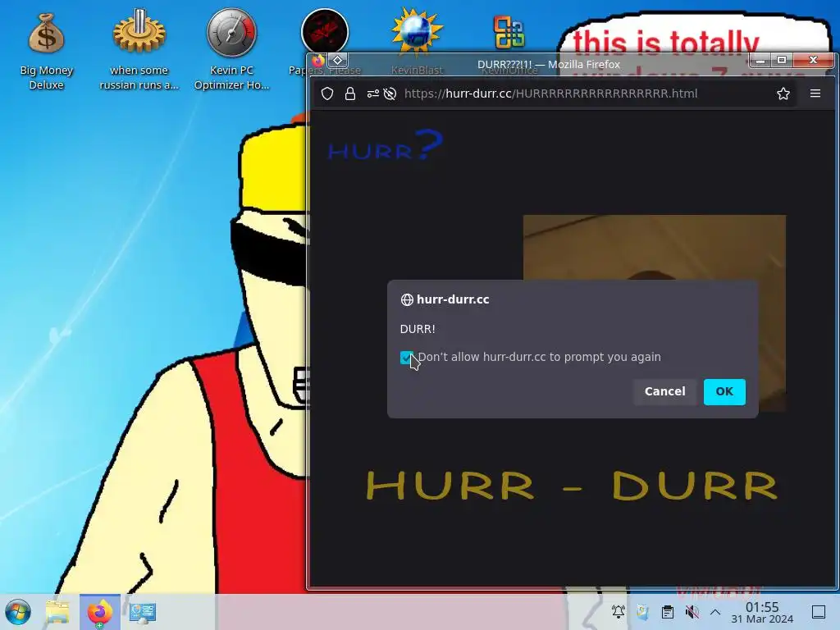Expand hidden system tray icons arrow
840x630 pixels.
715,612
